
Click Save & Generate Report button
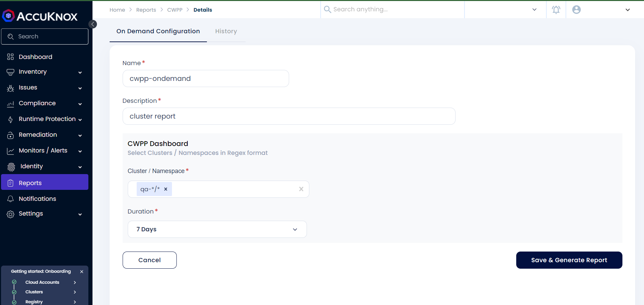569,260
